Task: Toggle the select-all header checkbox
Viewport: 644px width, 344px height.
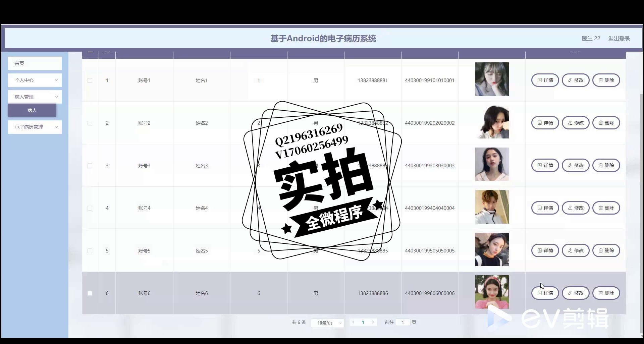Action: (x=90, y=51)
